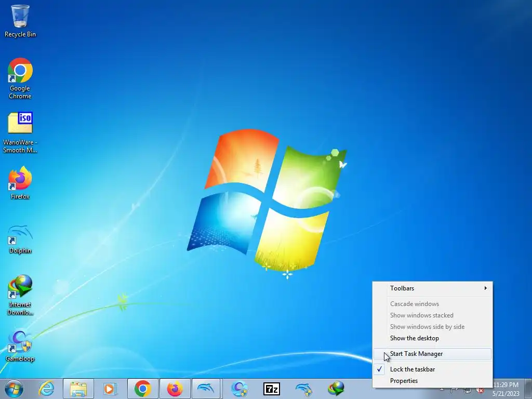
Task: Switch to Google Chrome on the taskbar
Action: [143, 389]
